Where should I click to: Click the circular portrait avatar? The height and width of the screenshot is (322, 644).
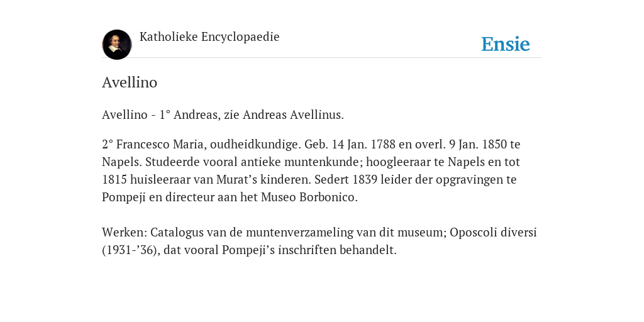coord(117,45)
